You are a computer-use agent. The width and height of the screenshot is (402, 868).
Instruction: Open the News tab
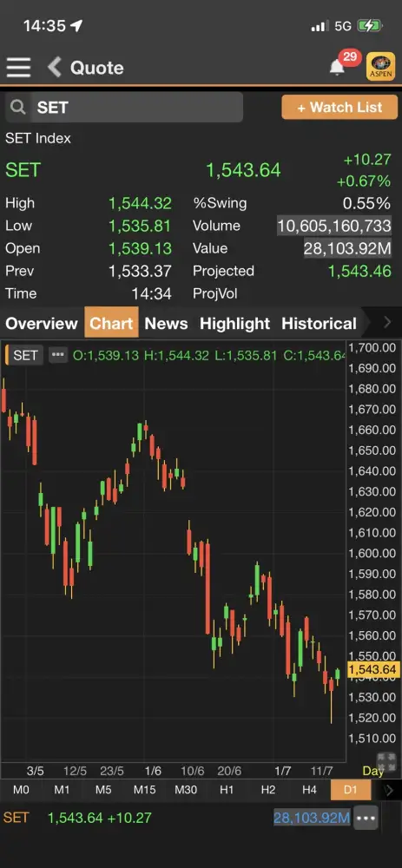coord(166,324)
